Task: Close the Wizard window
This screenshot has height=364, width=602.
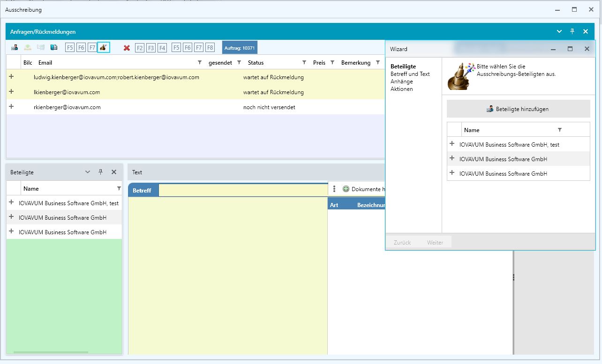Action: pos(587,49)
